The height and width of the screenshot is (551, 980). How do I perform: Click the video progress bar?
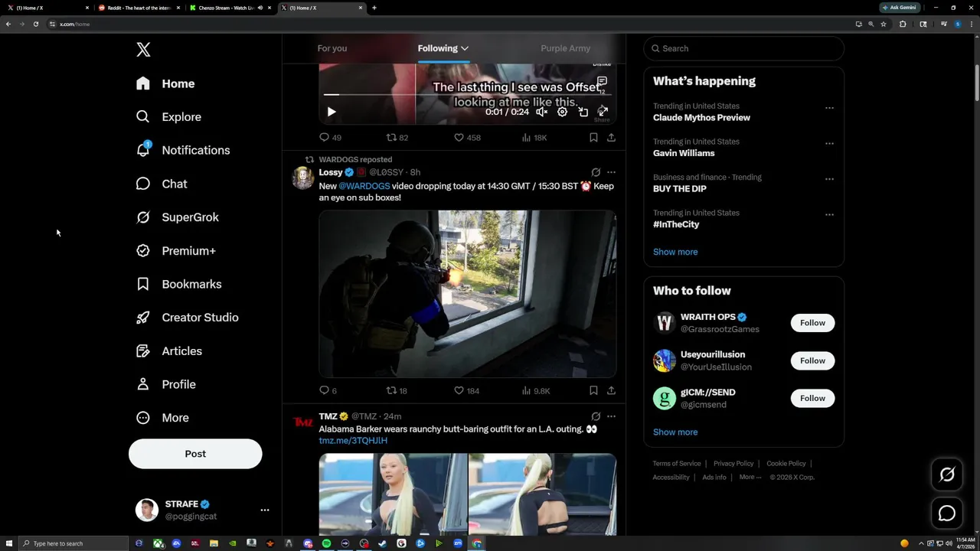[467, 94]
